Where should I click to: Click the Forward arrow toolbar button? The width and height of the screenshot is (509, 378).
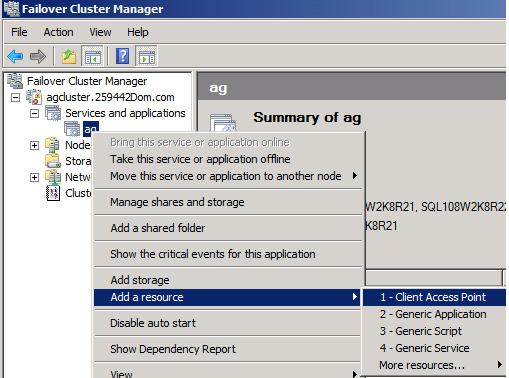click(38, 56)
